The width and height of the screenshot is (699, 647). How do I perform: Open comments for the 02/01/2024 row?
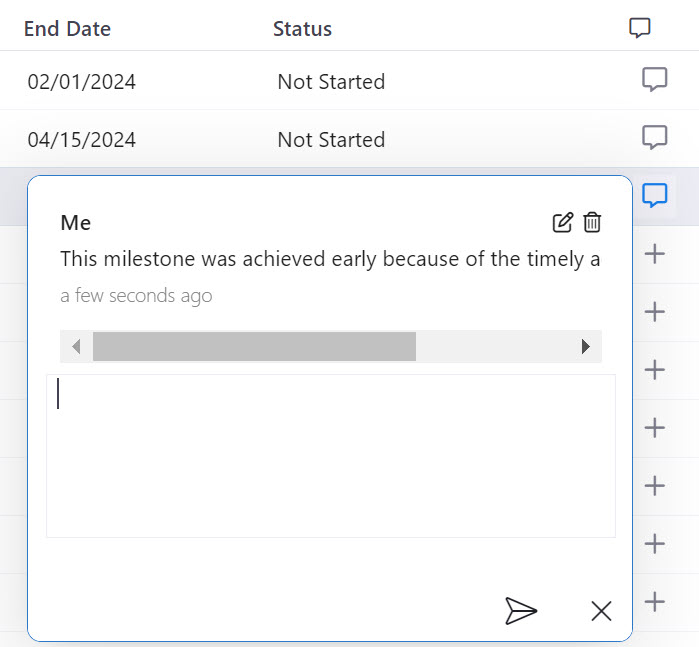point(654,80)
